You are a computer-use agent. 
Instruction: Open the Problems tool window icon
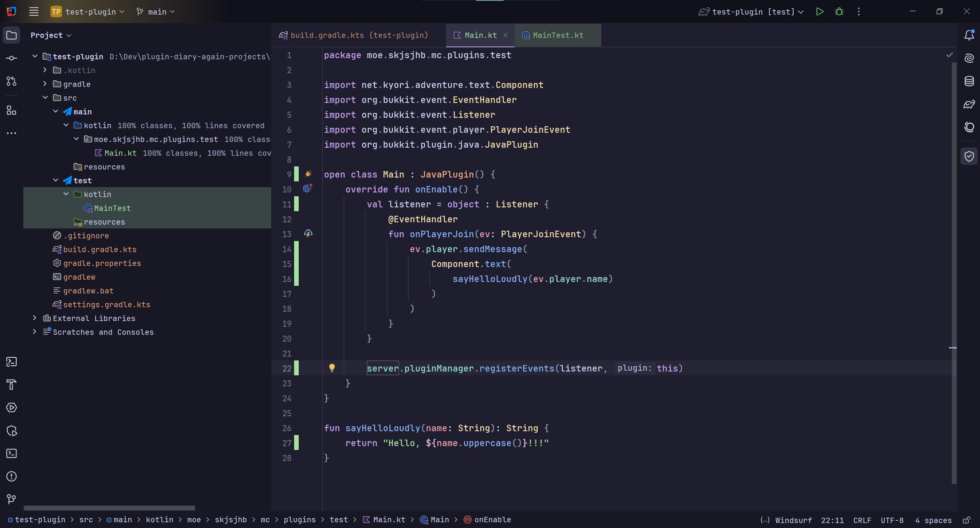point(11,476)
